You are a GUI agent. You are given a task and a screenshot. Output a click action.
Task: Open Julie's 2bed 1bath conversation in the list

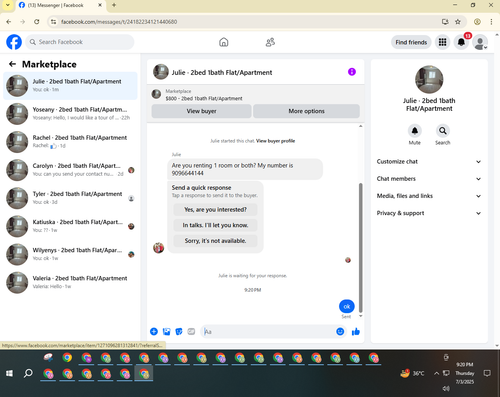pos(70,86)
